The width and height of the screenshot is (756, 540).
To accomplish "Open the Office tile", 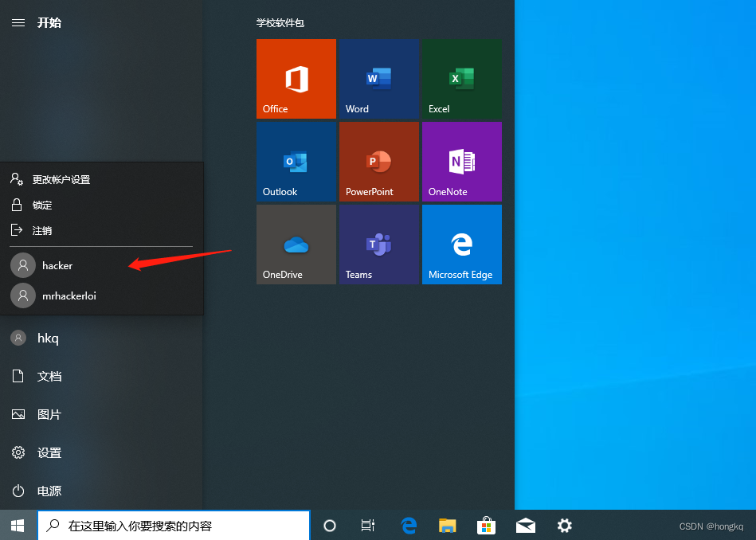I will 296,79.
